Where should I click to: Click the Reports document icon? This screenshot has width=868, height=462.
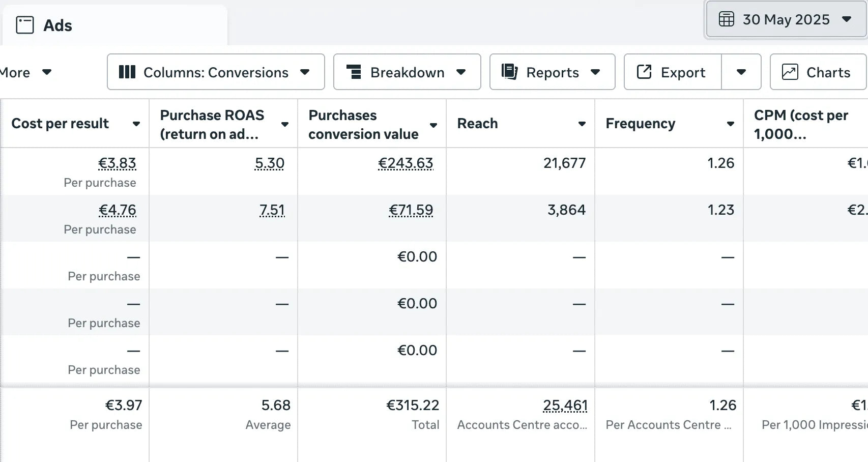(x=509, y=72)
